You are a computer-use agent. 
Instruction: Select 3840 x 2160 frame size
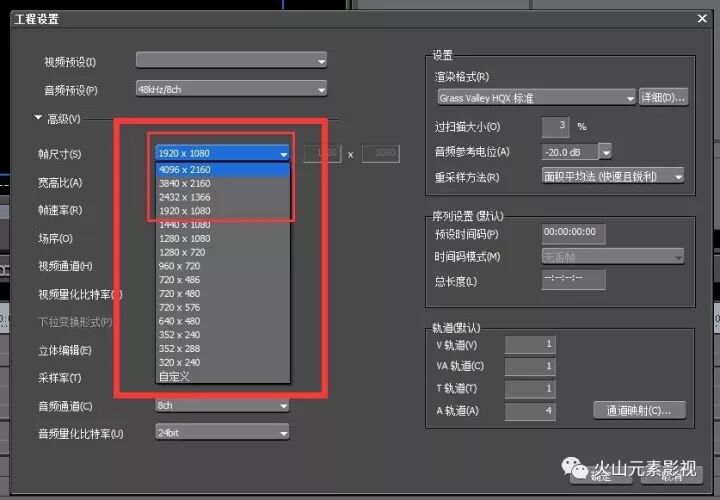[223, 183]
